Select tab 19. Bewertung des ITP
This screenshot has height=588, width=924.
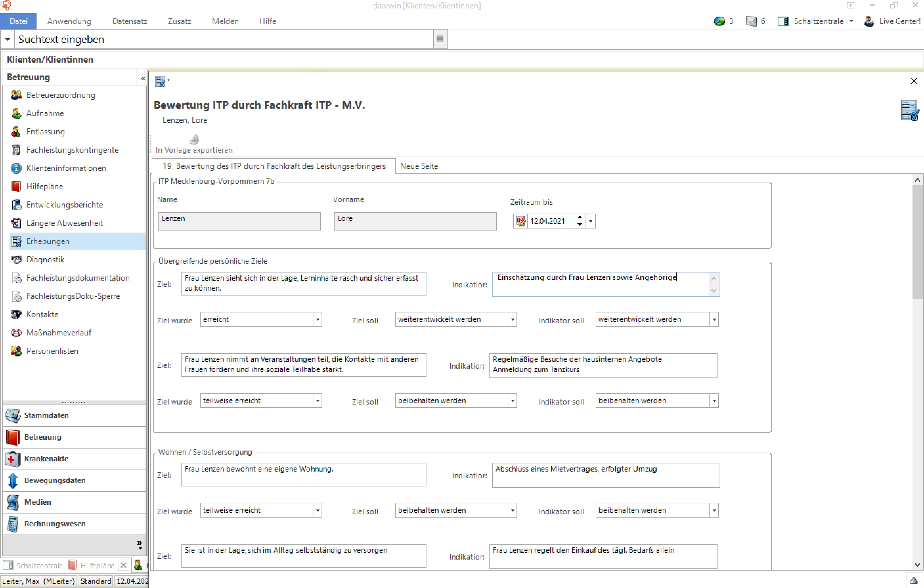[x=274, y=166]
